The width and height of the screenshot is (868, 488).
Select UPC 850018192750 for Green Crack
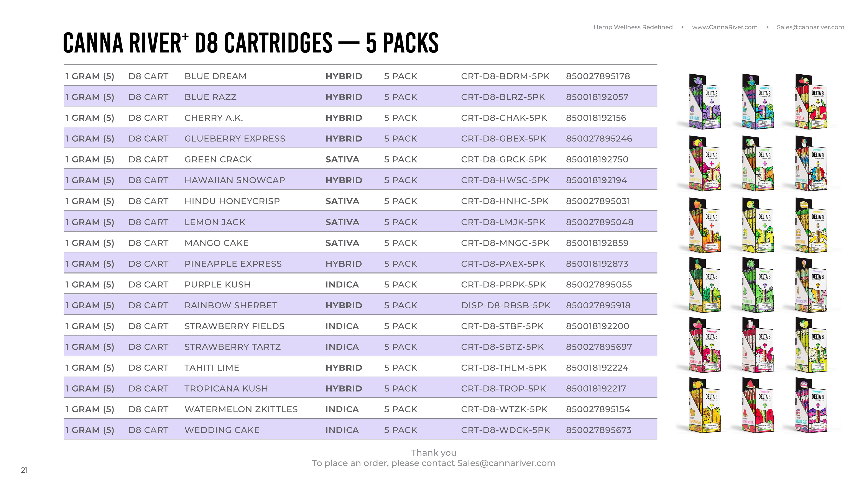click(597, 160)
